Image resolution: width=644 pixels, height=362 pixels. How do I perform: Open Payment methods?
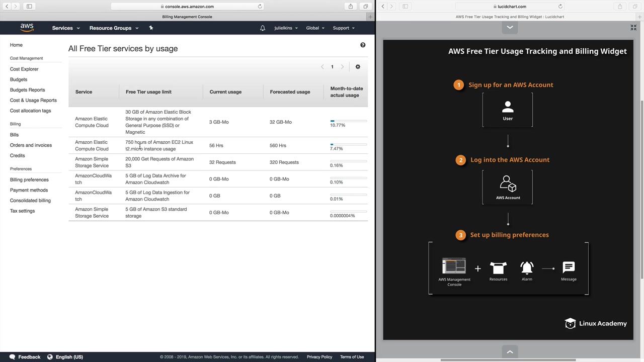click(29, 190)
